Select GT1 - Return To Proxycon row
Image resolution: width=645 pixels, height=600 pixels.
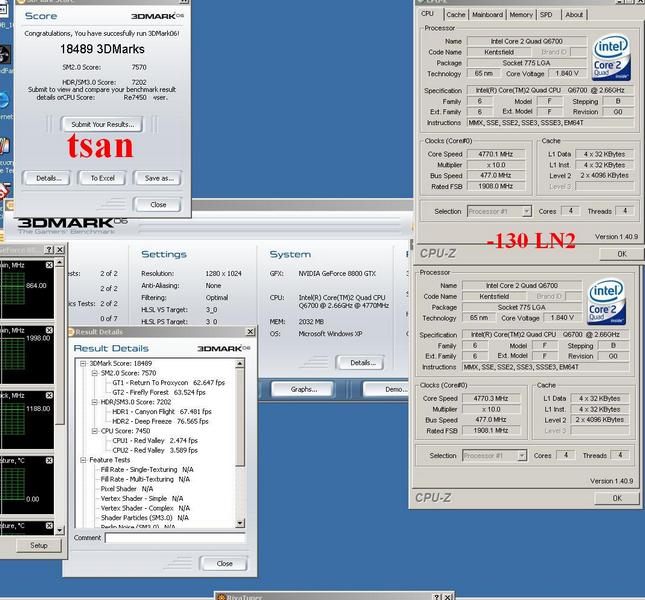click(169, 383)
